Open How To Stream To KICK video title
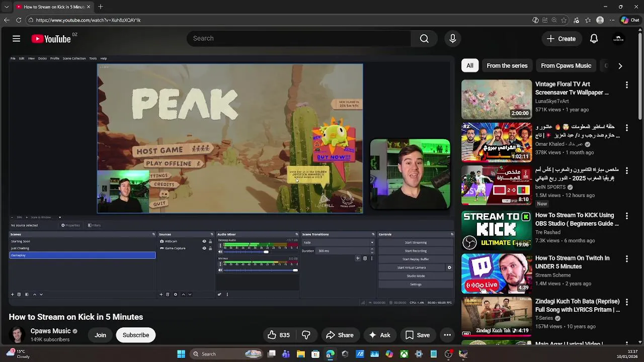This screenshot has height=362, width=644. (577, 219)
